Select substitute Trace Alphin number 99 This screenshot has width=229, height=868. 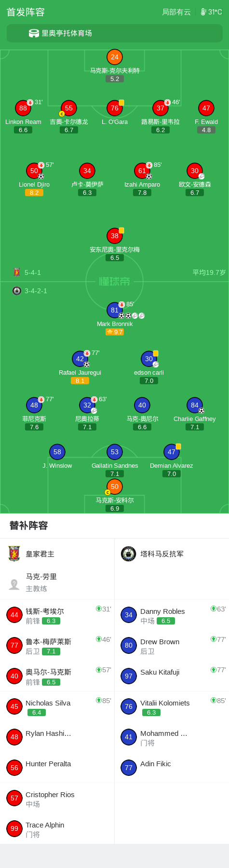[14, 828]
